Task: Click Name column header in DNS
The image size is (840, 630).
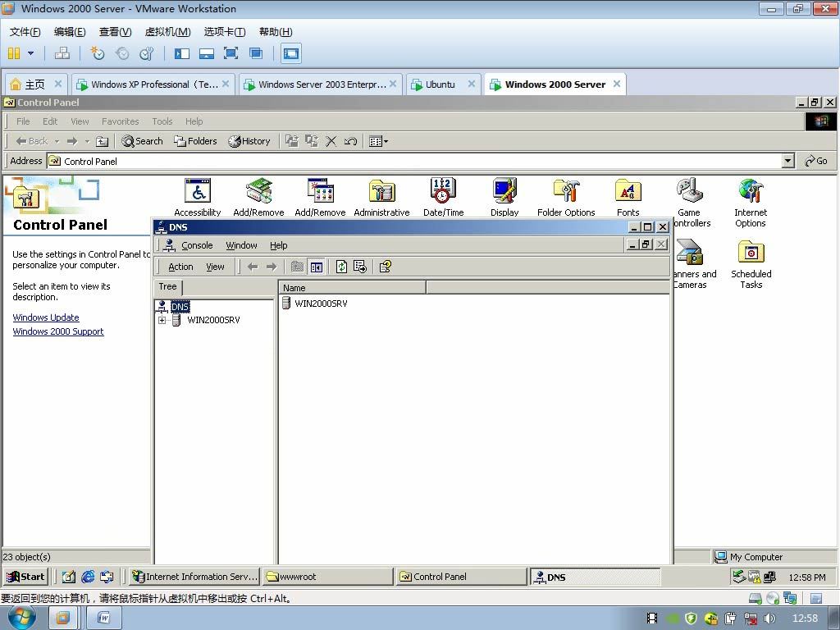Action: (x=352, y=288)
